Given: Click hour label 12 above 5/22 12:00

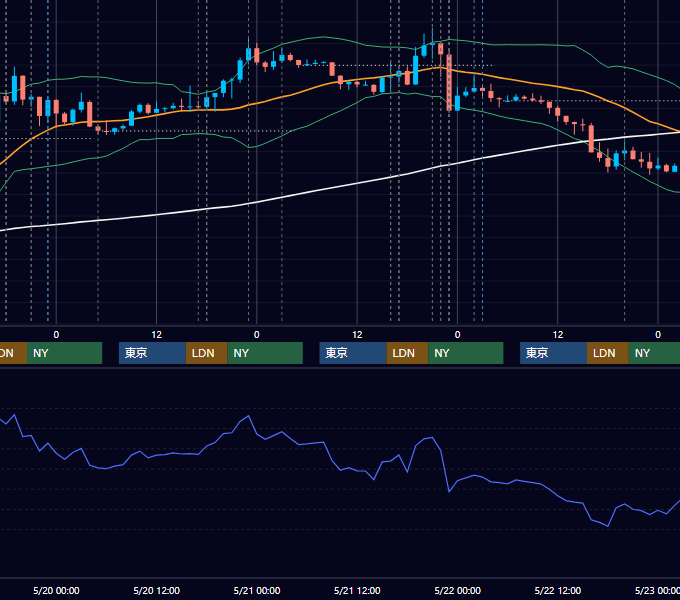Looking at the screenshot, I should (x=558, y=335).
